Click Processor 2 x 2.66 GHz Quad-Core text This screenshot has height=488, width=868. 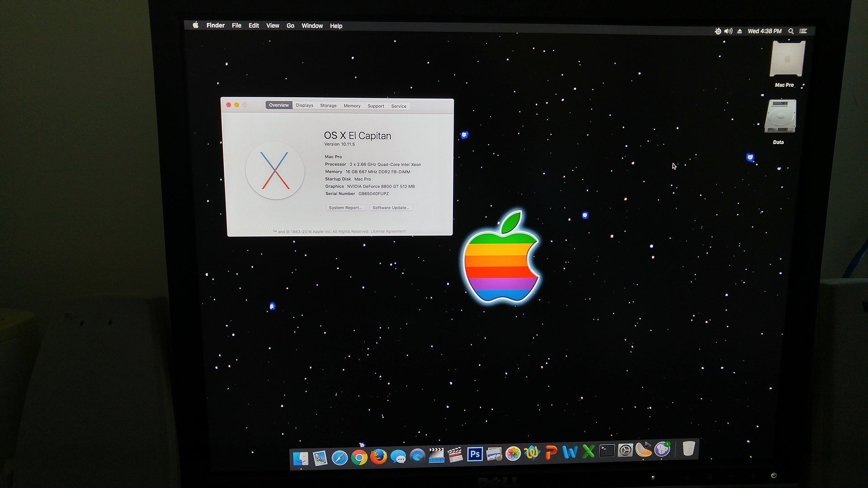(373, 164)
